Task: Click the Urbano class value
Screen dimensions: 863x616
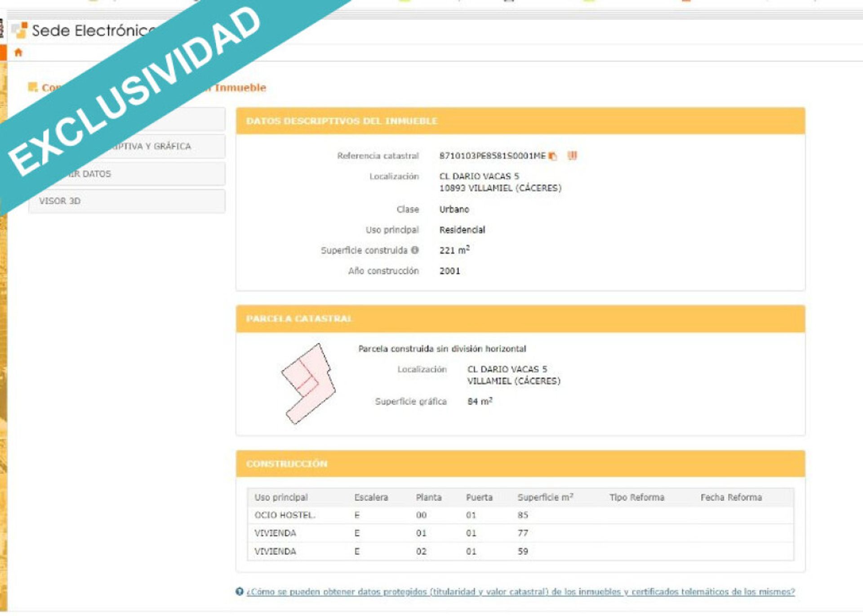Action: pyautogui.click(x=454, y=209)
